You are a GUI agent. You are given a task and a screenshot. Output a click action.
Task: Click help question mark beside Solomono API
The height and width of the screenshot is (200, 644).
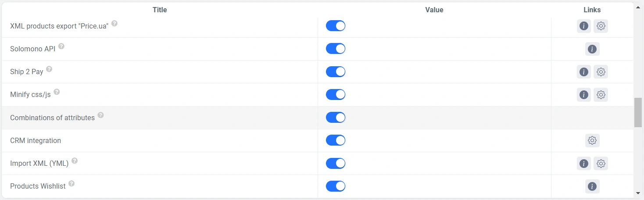(x=61, y=46)
